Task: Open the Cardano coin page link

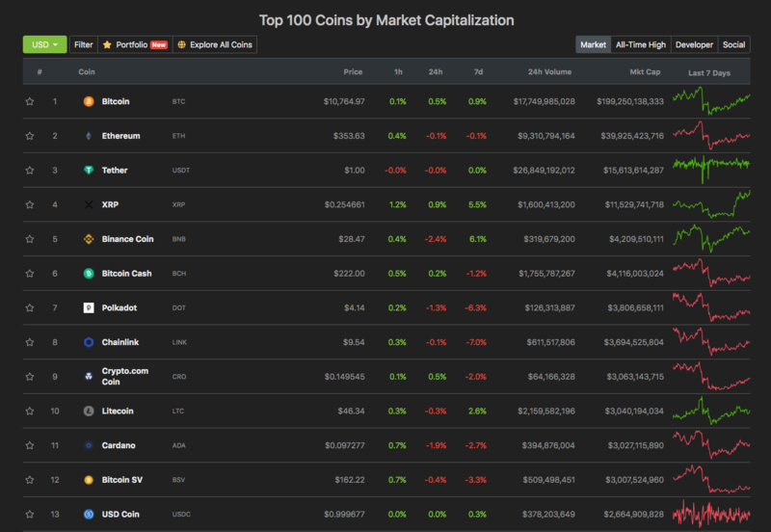Action: [x=119, y=445]
